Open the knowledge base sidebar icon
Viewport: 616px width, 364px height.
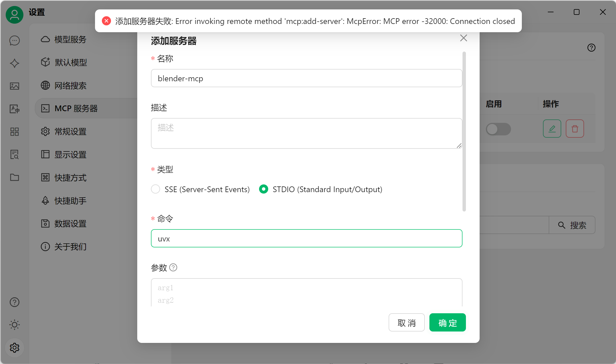click(15, 154)
